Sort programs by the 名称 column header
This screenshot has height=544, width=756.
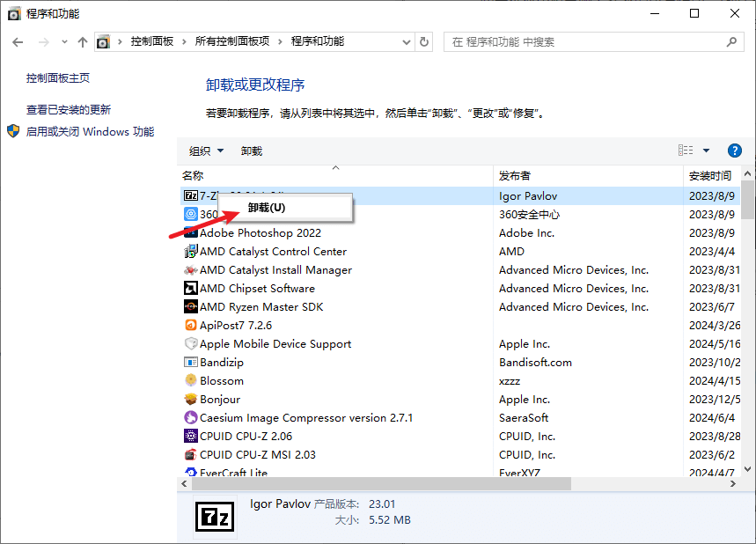click(x=188, y=175)
